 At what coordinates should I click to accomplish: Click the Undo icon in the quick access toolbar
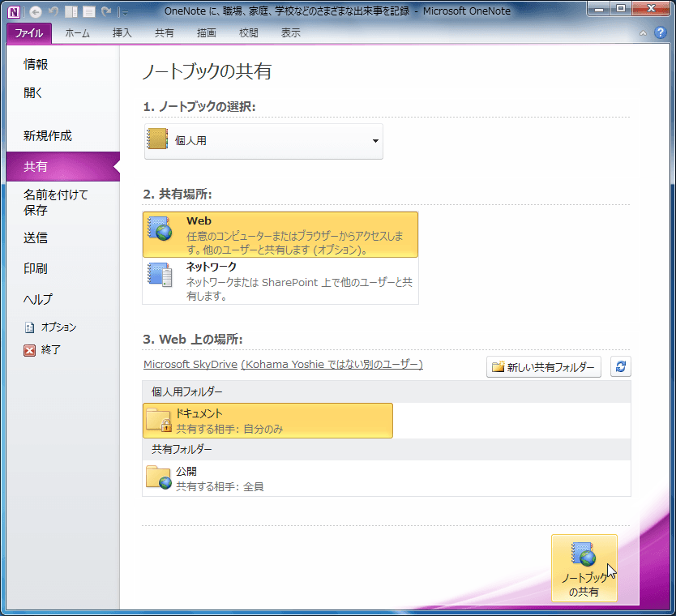53,11
